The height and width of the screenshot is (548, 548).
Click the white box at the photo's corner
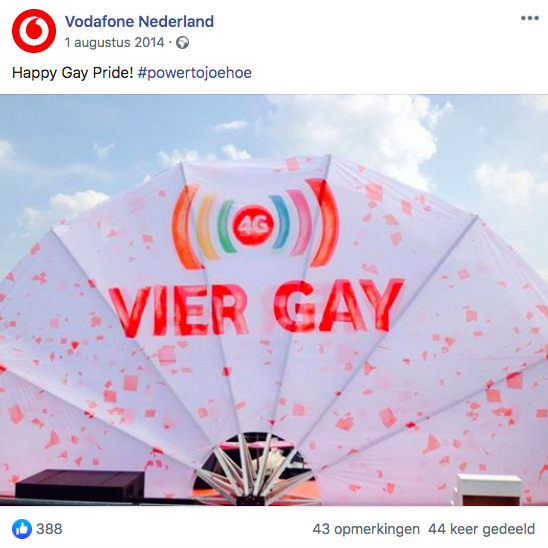(489, 489)
